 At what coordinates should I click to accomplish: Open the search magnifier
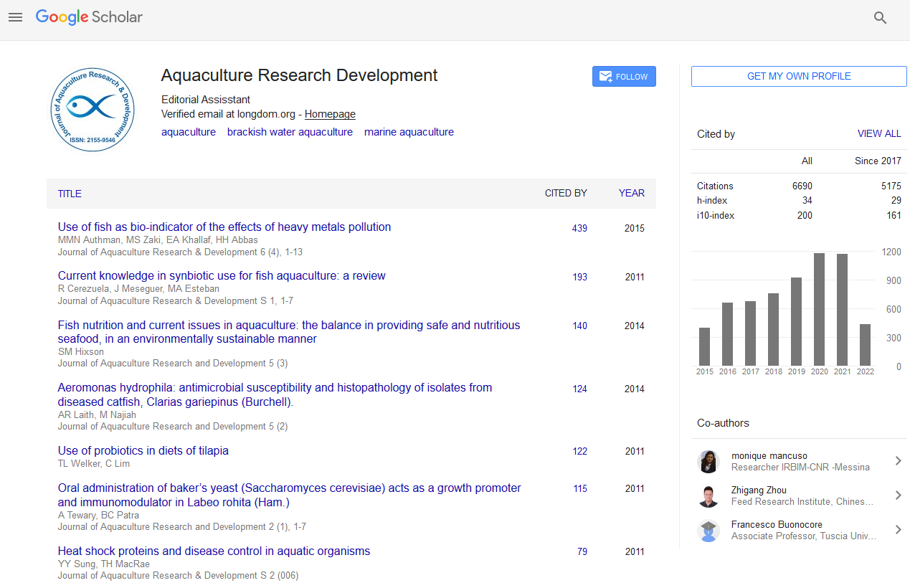tap(881, 18)
